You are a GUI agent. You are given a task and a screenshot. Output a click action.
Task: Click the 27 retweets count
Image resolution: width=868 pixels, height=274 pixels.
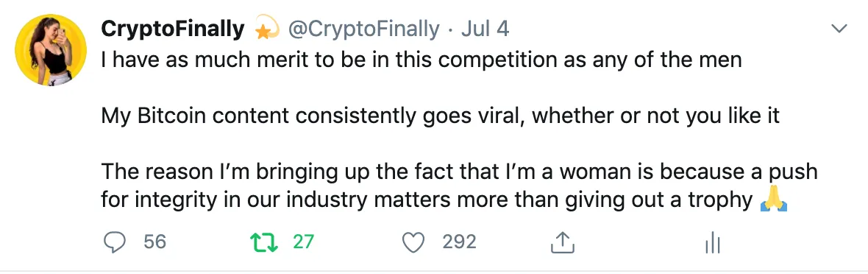point(303,242)
